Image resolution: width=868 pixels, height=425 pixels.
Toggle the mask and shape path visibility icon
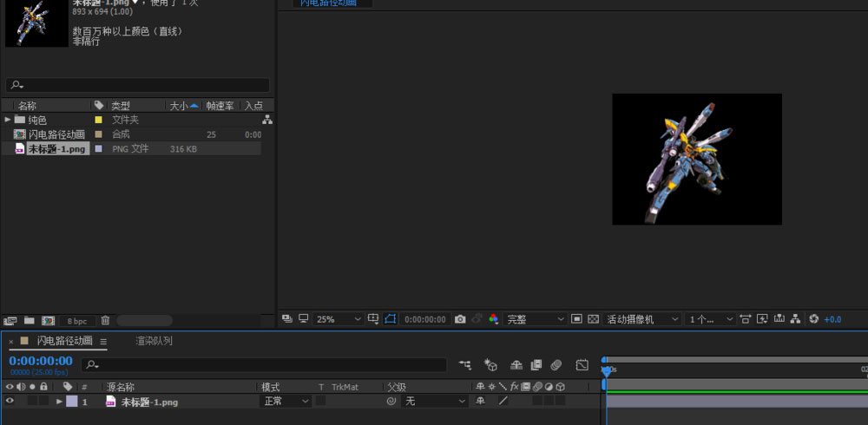click(x=391, y=319)
